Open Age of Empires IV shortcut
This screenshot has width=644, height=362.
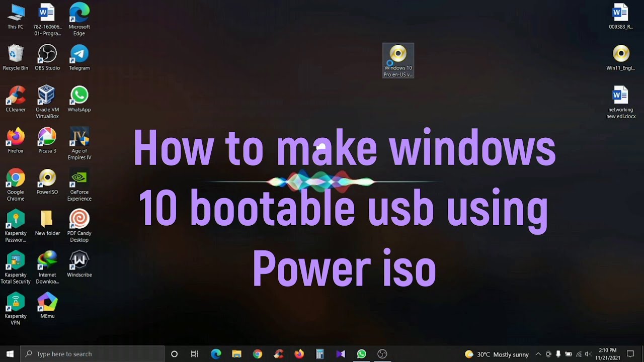point(79,144)
